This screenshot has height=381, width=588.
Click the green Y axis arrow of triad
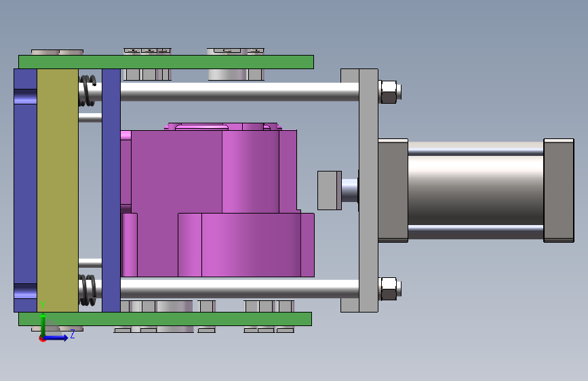(43, 323)
